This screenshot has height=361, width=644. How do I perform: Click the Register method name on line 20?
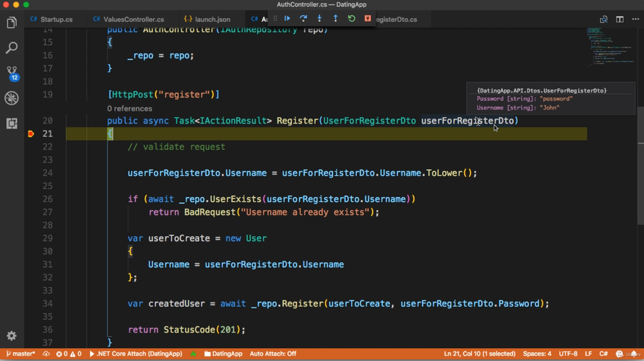tap(297, 120)
